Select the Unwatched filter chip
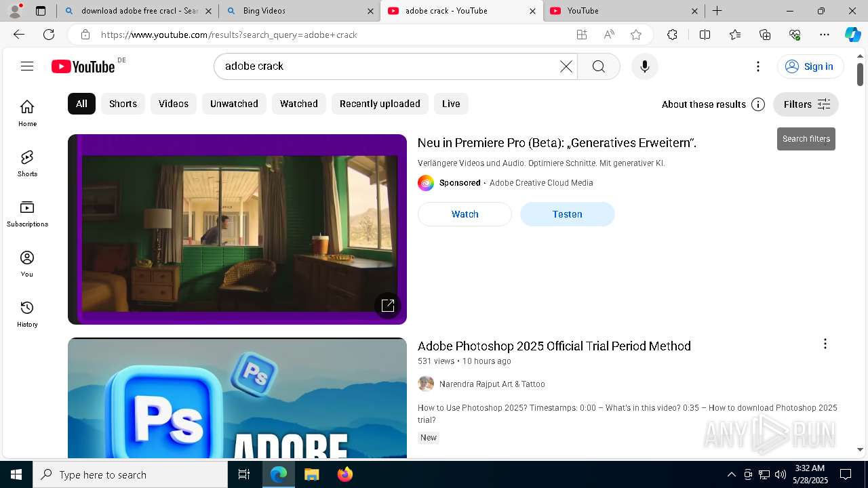 234,104
